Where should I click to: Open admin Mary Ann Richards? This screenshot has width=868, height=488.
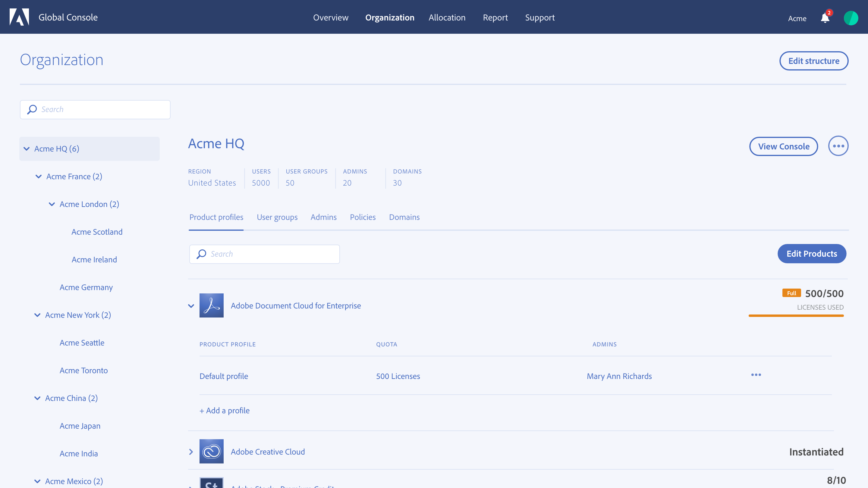coord(619,376)
